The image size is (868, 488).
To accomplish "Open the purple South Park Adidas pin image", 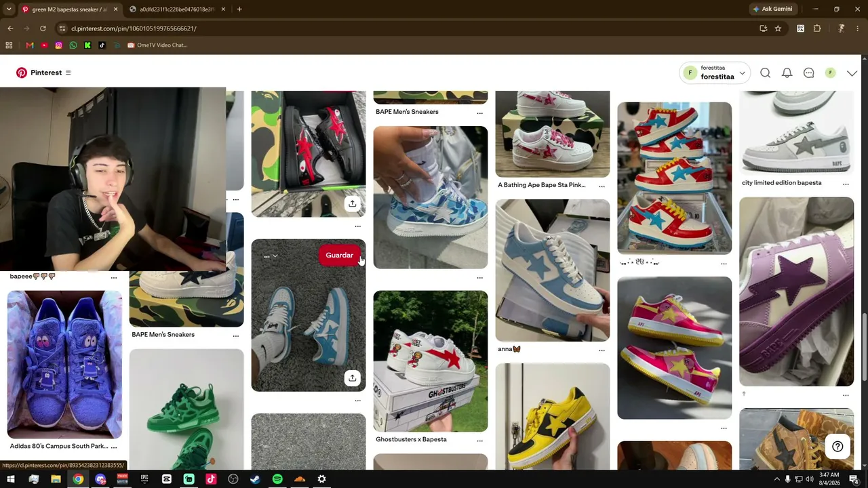I will click(64, 365).
